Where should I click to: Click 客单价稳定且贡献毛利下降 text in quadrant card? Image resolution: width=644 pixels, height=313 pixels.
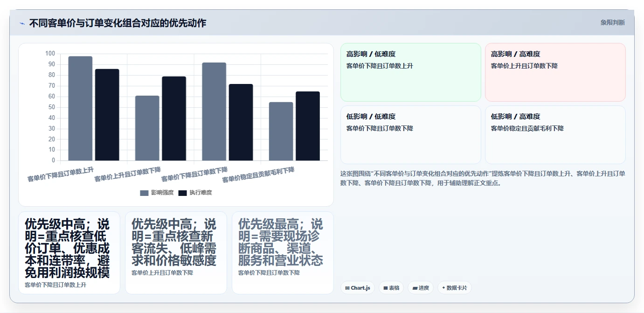coord(527,128)
